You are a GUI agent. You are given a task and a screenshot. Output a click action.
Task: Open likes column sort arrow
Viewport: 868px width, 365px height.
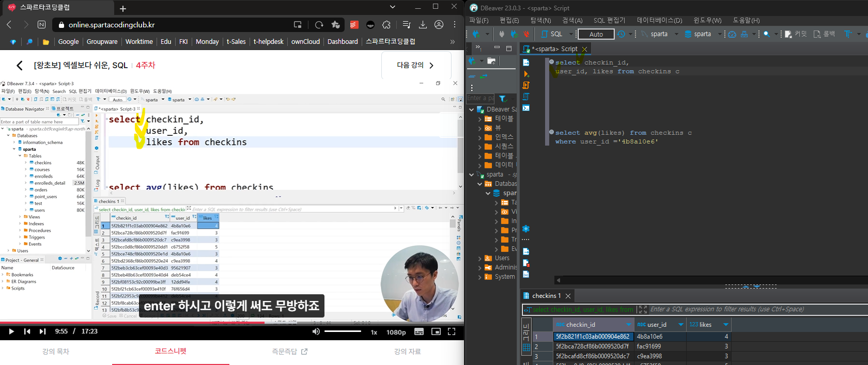tap(726, 325)
